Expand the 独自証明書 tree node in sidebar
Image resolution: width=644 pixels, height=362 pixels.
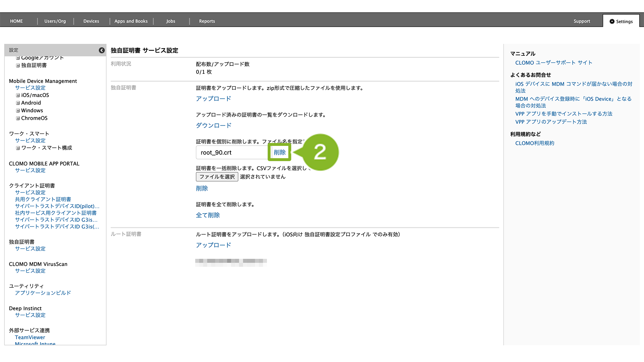click(x=18, y=66)
